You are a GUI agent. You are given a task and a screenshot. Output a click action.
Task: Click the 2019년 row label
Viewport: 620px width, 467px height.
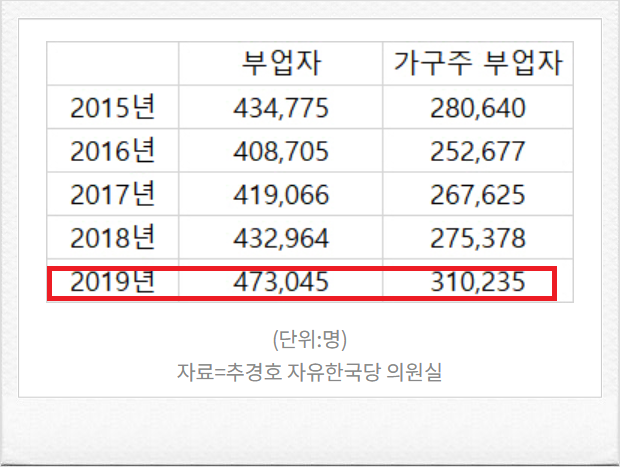[x=112, y=281]
